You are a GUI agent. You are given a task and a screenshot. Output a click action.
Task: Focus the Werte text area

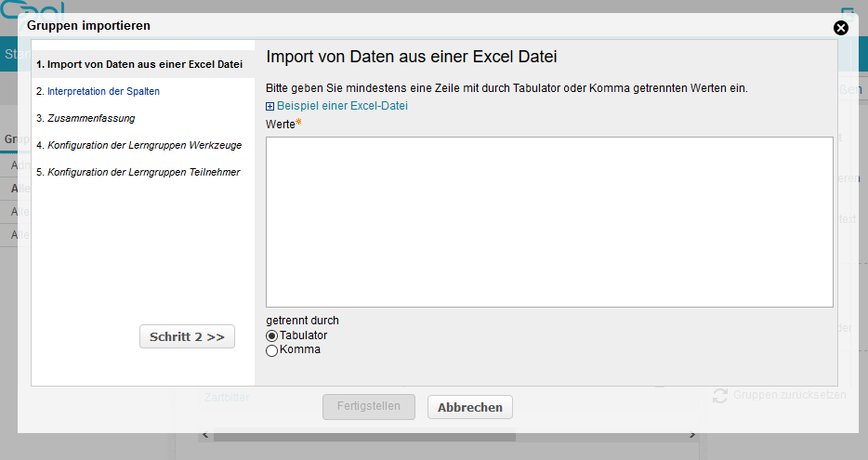point(548,221)
